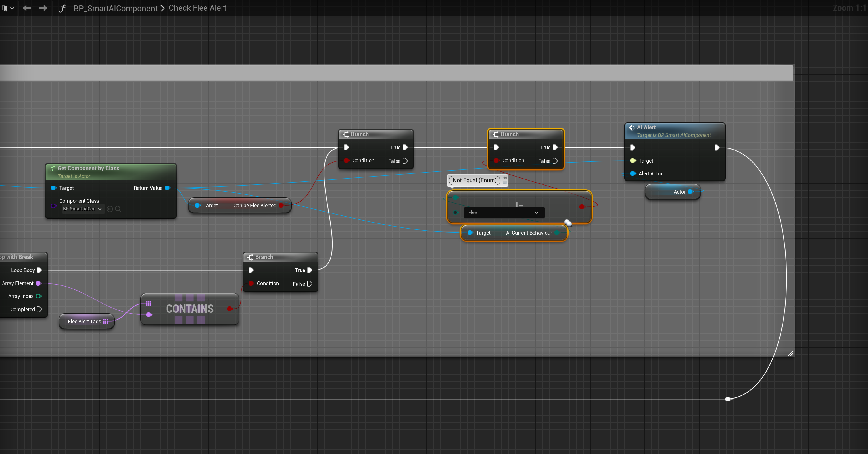This screenshot has width=868, height=454.
Task: Select the BP_SmartAIComponent breadcrumb
Action: [x=116, y=8]
